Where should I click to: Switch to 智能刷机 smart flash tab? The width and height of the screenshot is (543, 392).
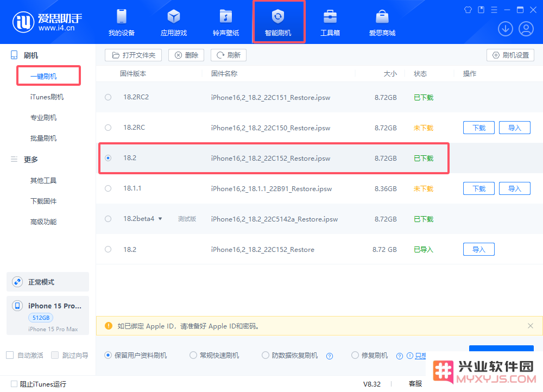(278, 22)
